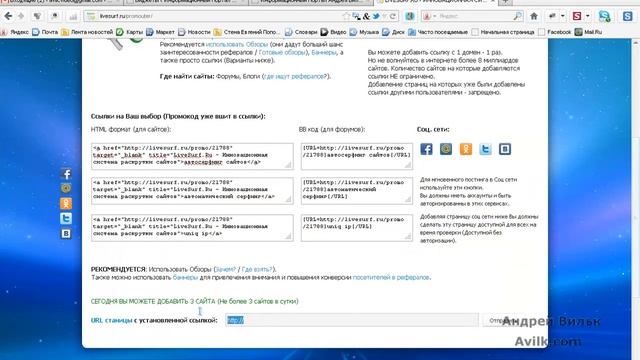640x360 pixels.
Task: Share via Mail.ru icon under Соц. сети
Action: (446, 149)
